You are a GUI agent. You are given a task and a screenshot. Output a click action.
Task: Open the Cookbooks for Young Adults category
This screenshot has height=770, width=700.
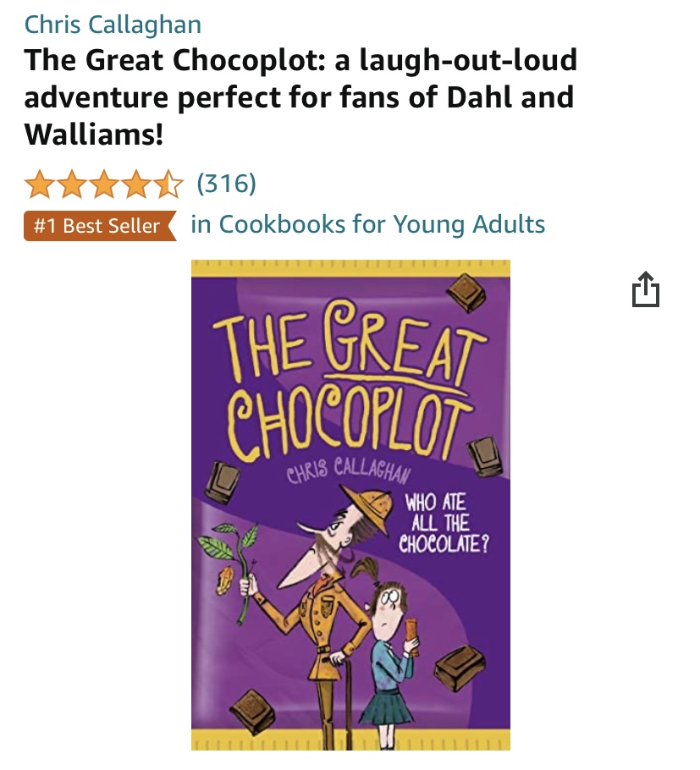(x=368, y=224)
